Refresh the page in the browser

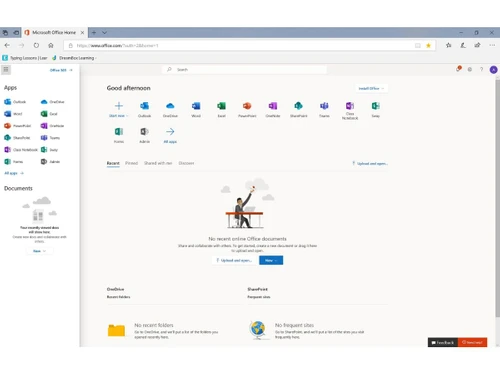(x=36, y=45)
